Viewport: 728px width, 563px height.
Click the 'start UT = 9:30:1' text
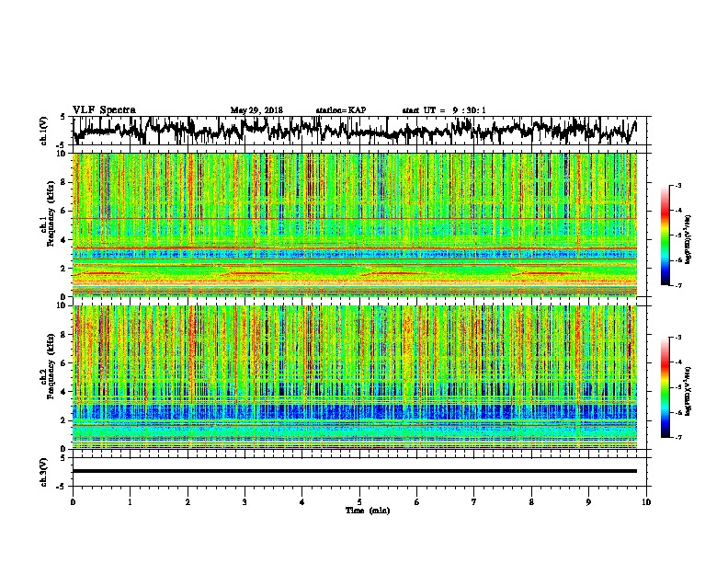pyautogui.click(x=444, y=110)
